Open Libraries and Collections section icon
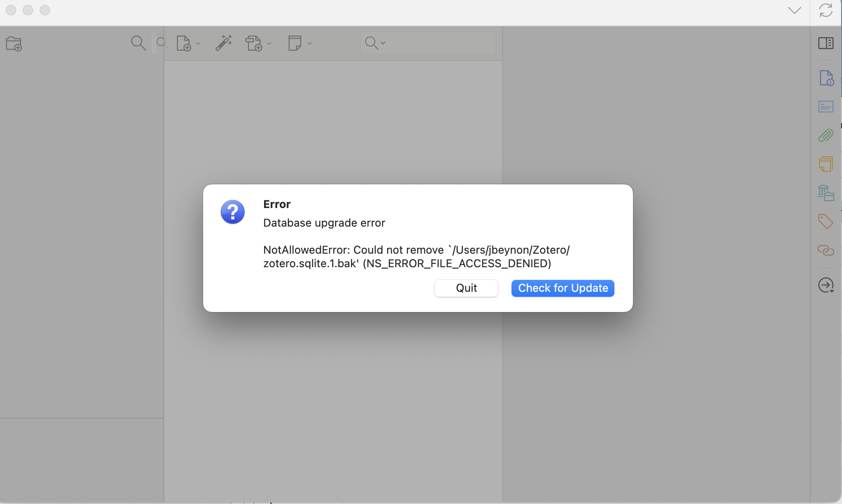This screenshot has height=504, width=842. (x=826, y=193)
